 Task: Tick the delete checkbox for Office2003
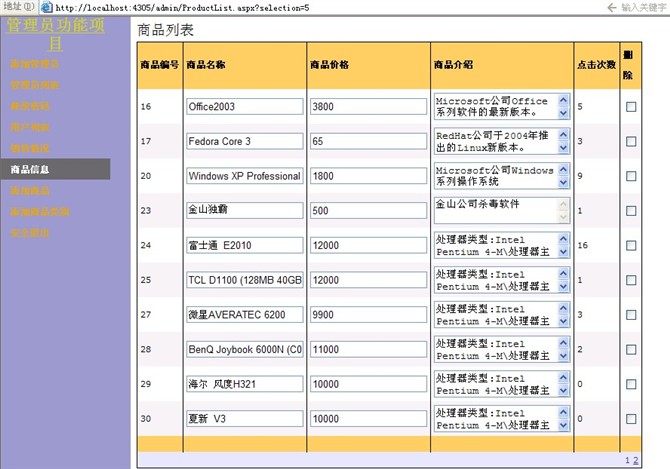click(x=631, y=107)
